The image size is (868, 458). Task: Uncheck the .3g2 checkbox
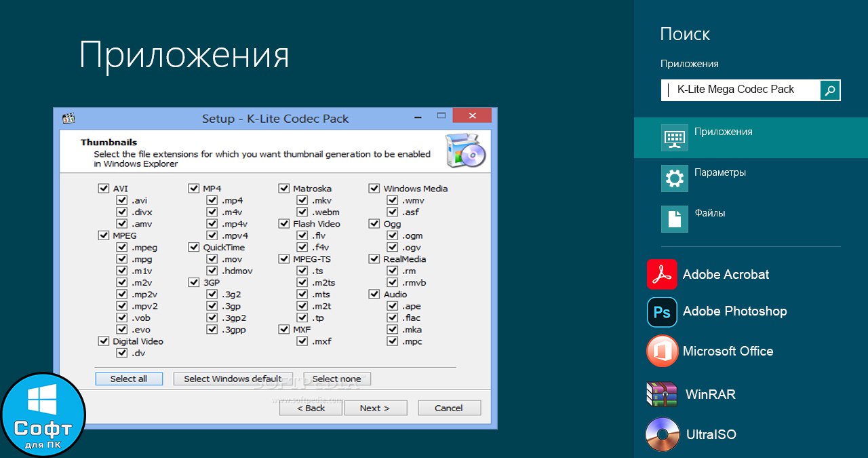(x=212, y=294)
